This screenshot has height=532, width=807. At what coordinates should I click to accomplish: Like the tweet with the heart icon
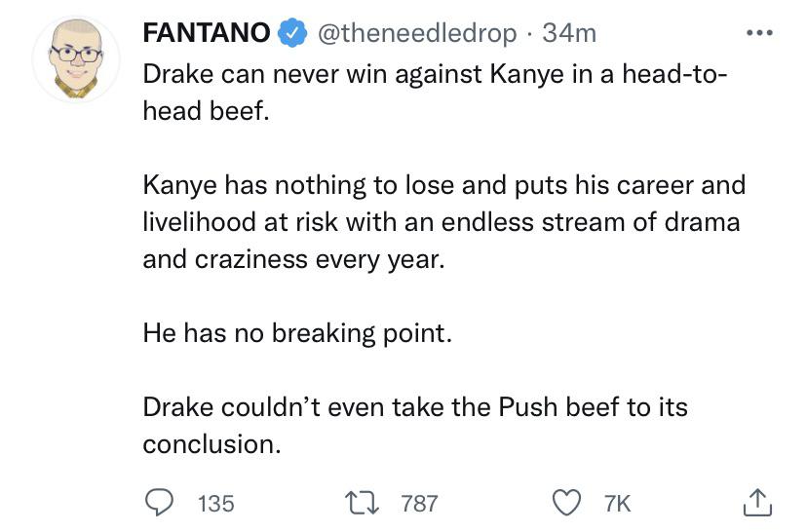click(567, 503)
